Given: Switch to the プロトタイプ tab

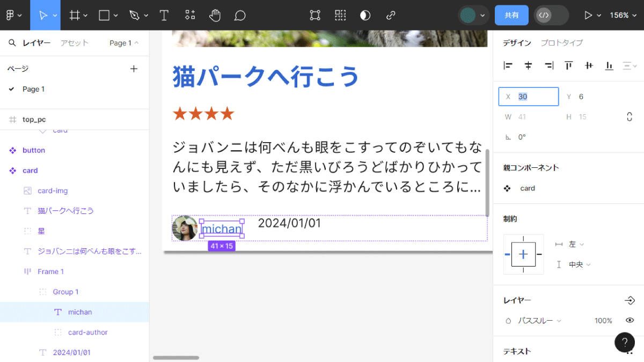Looking at the screenshot, I should (561, 43).
